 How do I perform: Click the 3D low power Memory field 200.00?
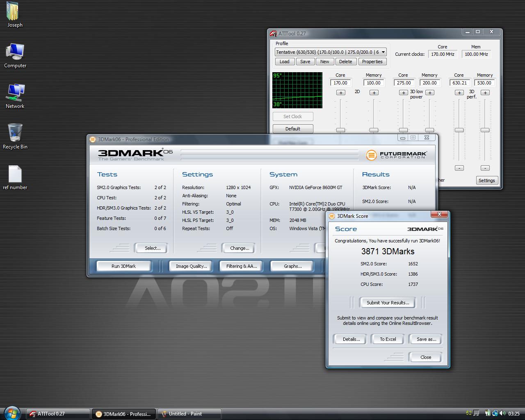[429, 83]
